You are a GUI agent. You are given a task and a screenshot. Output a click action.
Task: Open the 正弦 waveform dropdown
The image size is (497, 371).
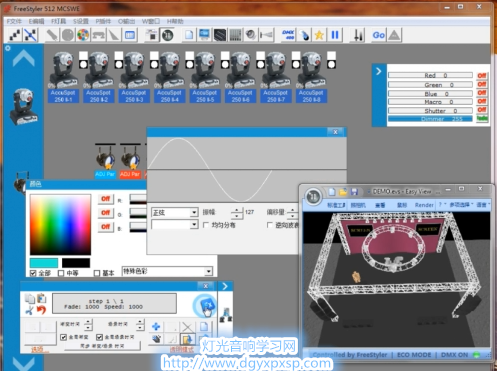(175, 213)
